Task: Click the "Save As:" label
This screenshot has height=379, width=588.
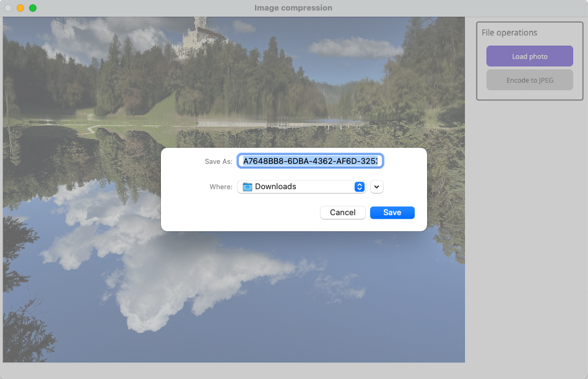Action: pos(218,161)
